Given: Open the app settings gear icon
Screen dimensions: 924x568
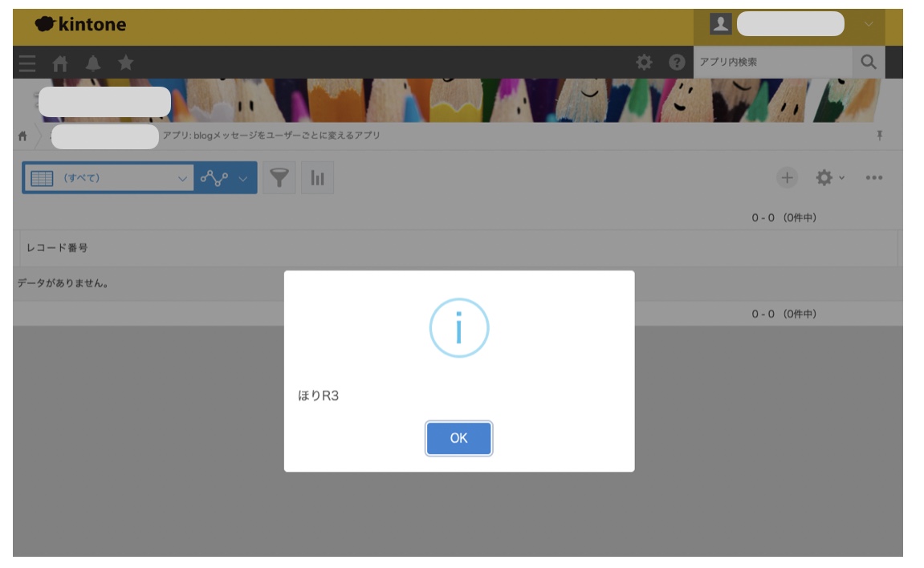Looking at the screenshot, I should [824, 177].
